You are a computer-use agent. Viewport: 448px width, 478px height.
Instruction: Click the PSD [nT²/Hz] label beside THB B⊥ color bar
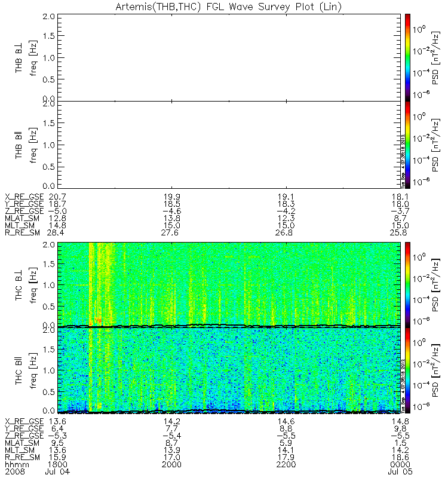click(x=436, y=58)
